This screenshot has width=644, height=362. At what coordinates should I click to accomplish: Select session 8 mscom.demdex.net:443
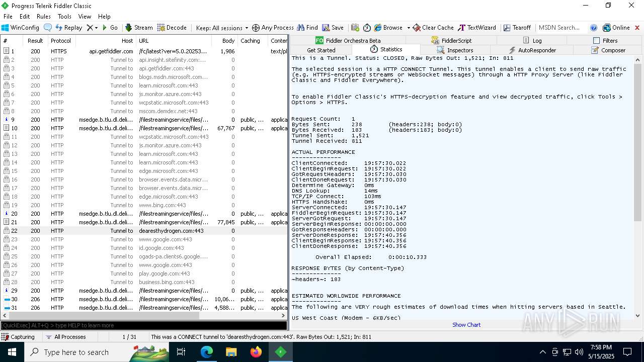click(x=144, y=111)
